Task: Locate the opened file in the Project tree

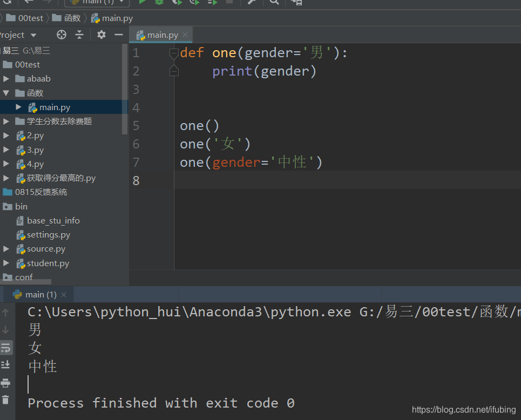Action: (62, 35)
